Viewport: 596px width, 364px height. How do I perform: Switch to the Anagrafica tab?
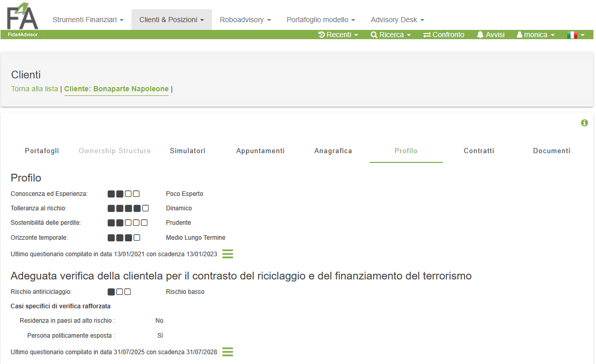[333, 151]
